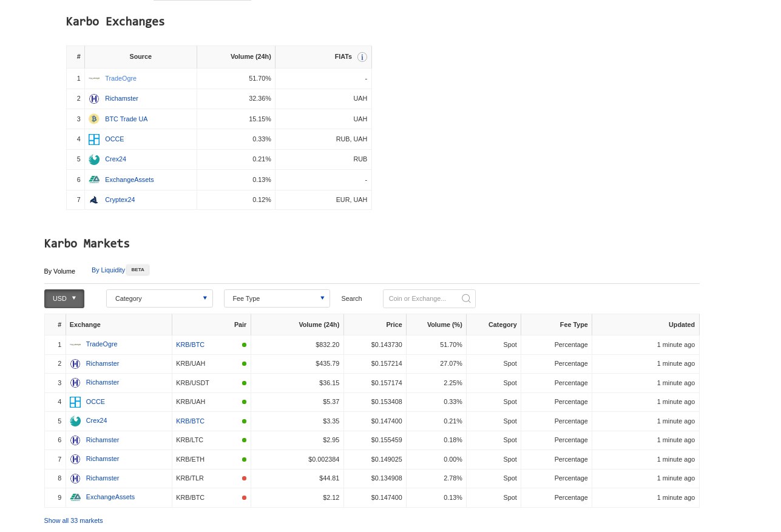The image size is (781, 532).
Task: Click the Crex24 logo in Karbo Markets table
Action: (75, 421)
